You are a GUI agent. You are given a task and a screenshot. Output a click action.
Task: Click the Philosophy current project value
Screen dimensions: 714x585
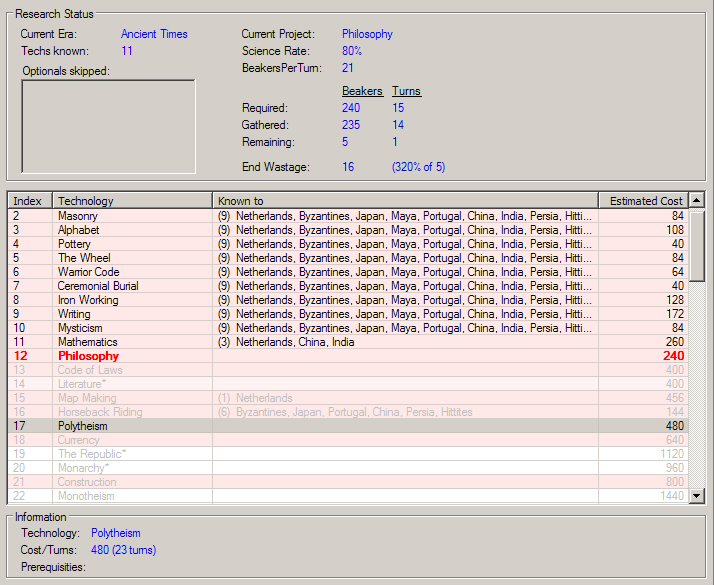[367, 34]
